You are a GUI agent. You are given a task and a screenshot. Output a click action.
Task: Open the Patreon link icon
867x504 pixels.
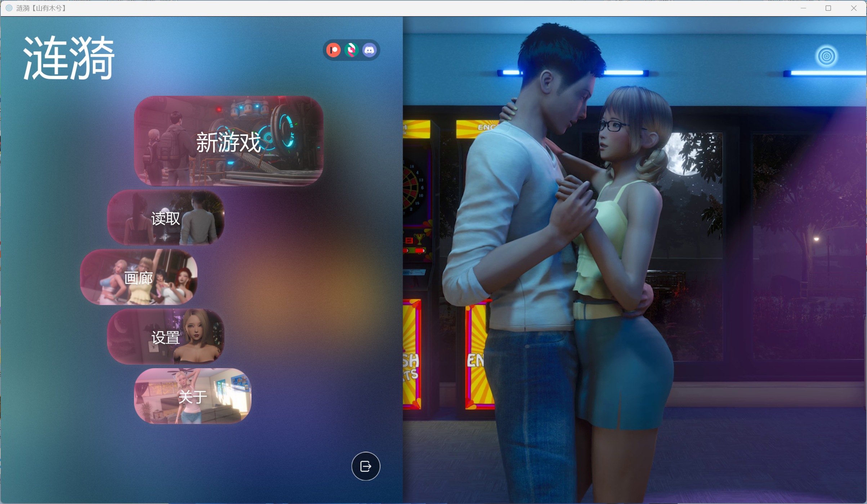click(334, 50)
